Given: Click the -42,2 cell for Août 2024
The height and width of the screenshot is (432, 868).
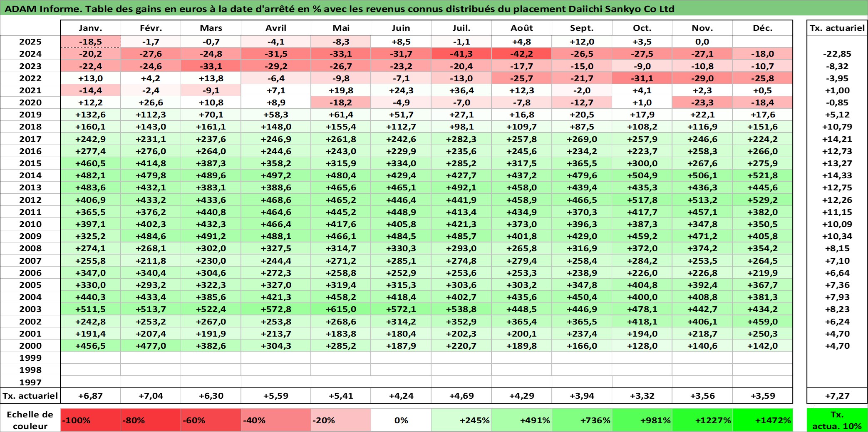Looking at the screenshot, I should point(522,54).
